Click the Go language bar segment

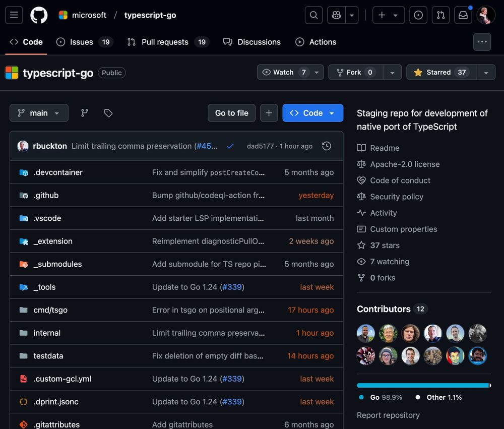(422, 385)
